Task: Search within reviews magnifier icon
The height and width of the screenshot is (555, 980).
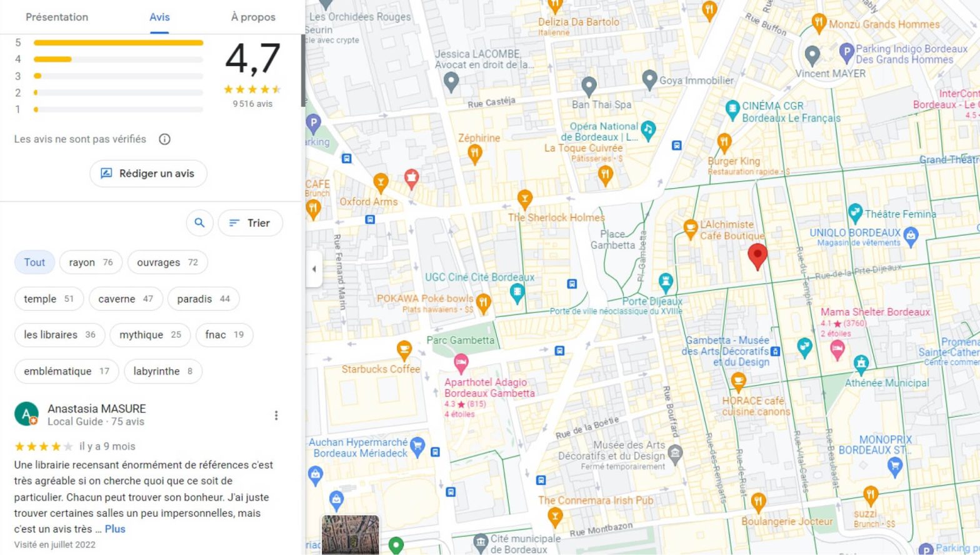Action: tap(199, 223)
